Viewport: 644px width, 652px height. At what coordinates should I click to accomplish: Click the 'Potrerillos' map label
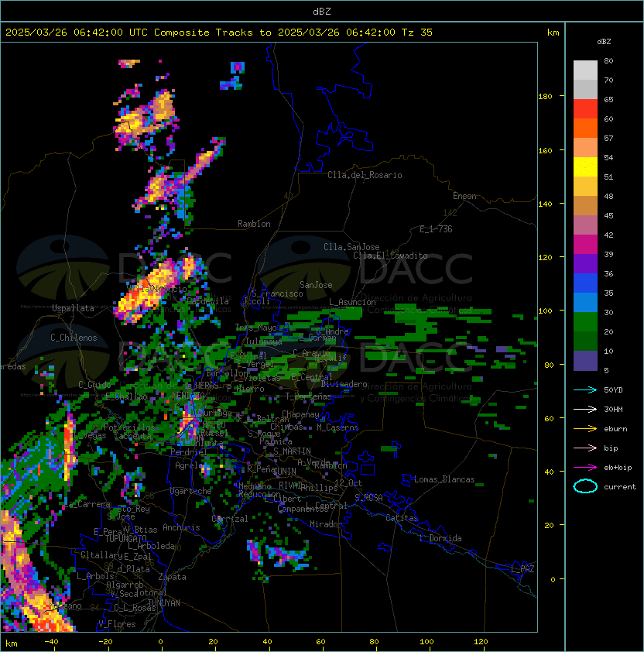(129, 427)
